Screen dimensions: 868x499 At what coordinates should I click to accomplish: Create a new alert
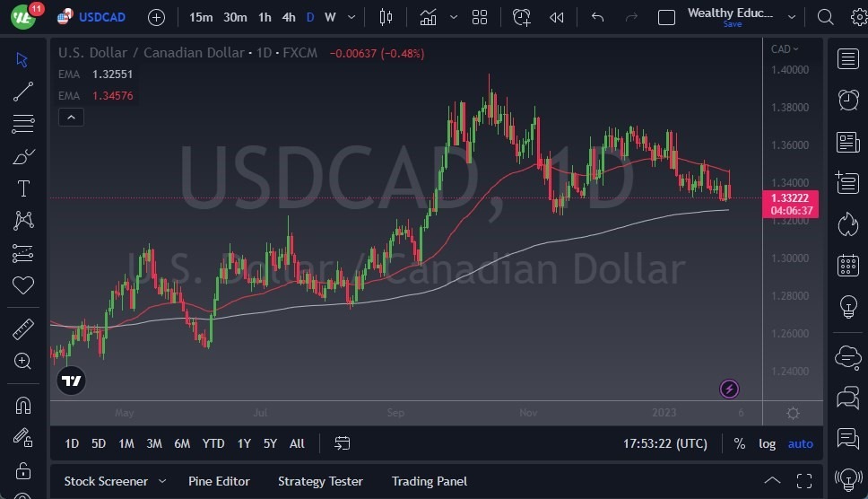click(522, 18)
